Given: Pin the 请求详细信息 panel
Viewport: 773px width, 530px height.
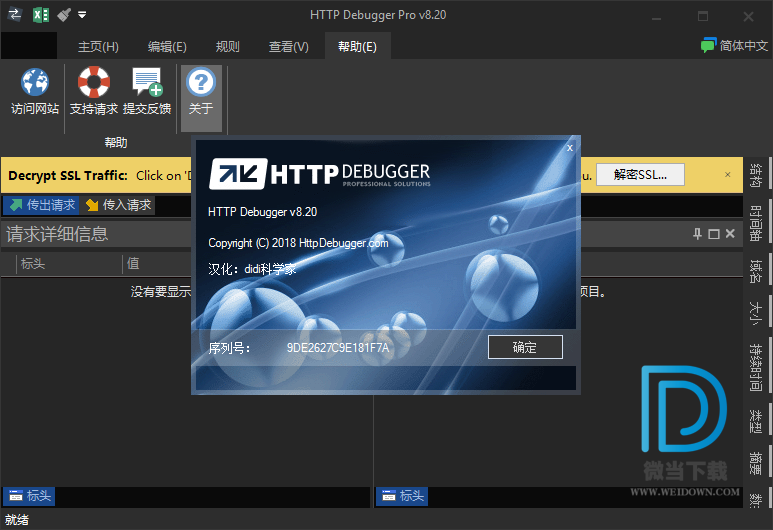Looking at the screenshot, I should pos(697,234).
